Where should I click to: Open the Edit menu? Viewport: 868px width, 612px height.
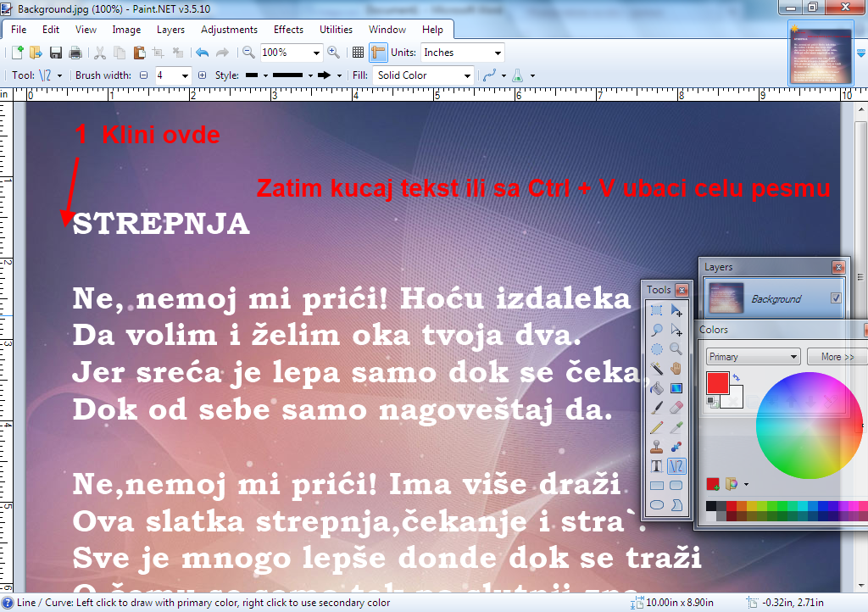[50, 30]
